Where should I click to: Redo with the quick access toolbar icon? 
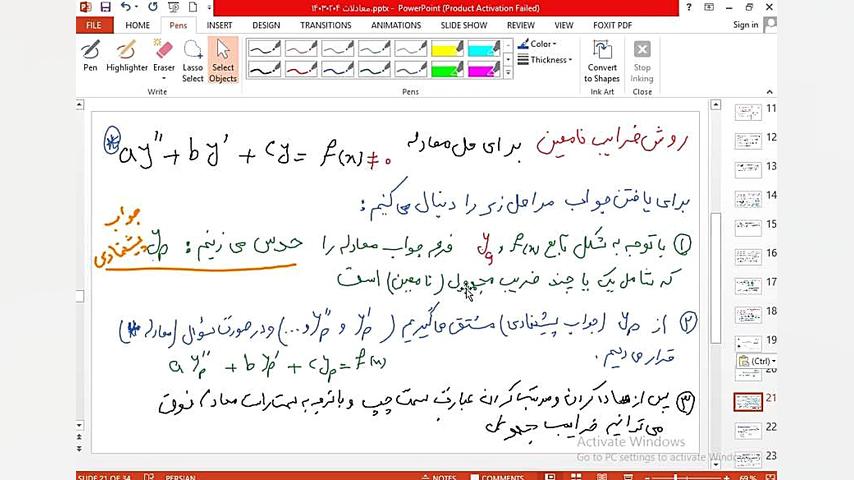(152, 7)
